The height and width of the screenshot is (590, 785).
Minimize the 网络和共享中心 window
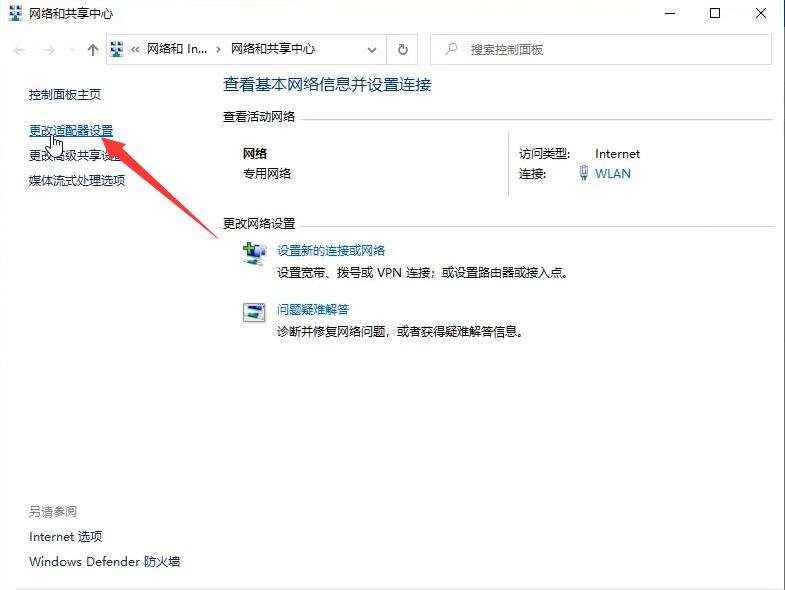click(x=670, y=14)
